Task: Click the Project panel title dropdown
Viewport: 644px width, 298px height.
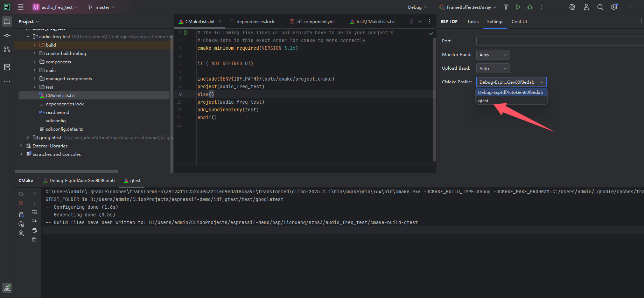Action: [x=29, y=21]
